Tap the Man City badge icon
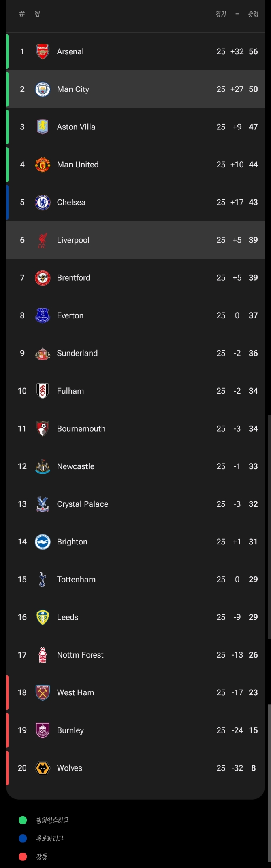The width and height of the screenshot is (271, 868). click(x=43, y=89)
